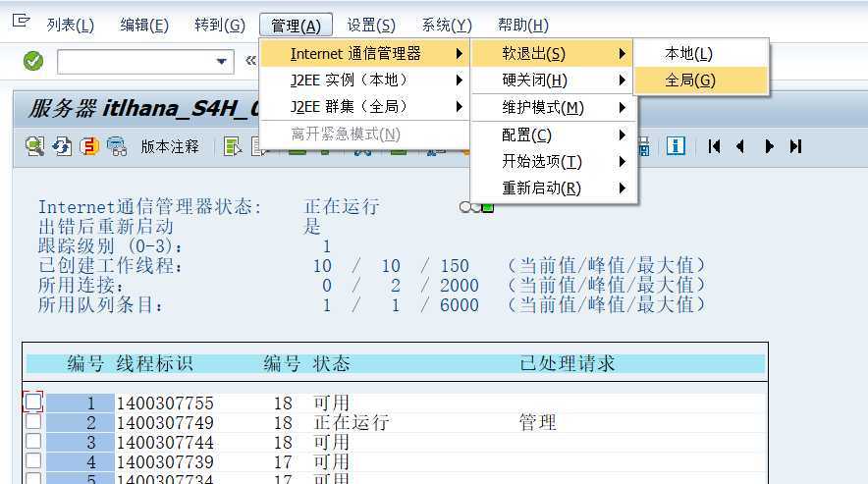Click the 所用连接 label
Image resolution: width=868 pixels, height=484 pixels.
[81, 285]
